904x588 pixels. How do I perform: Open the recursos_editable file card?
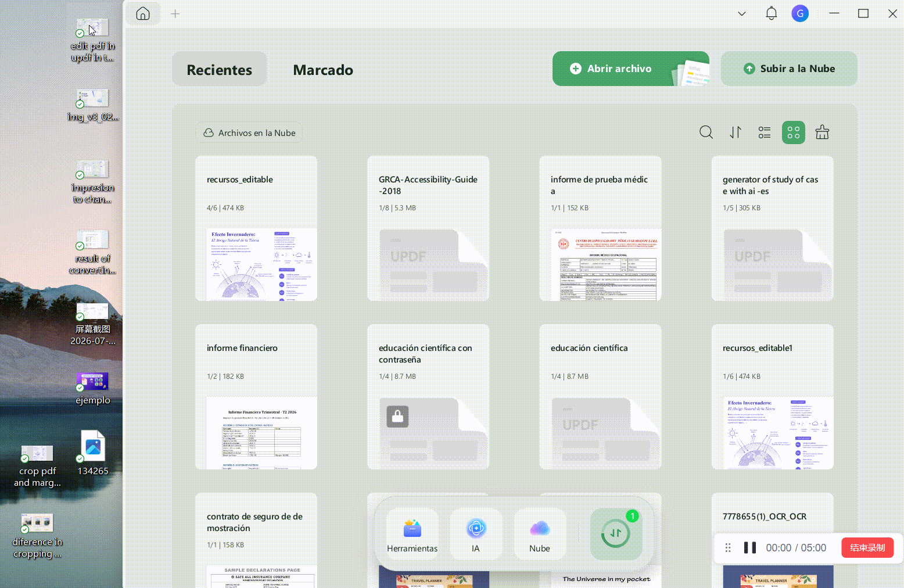[x=256, y=228]
